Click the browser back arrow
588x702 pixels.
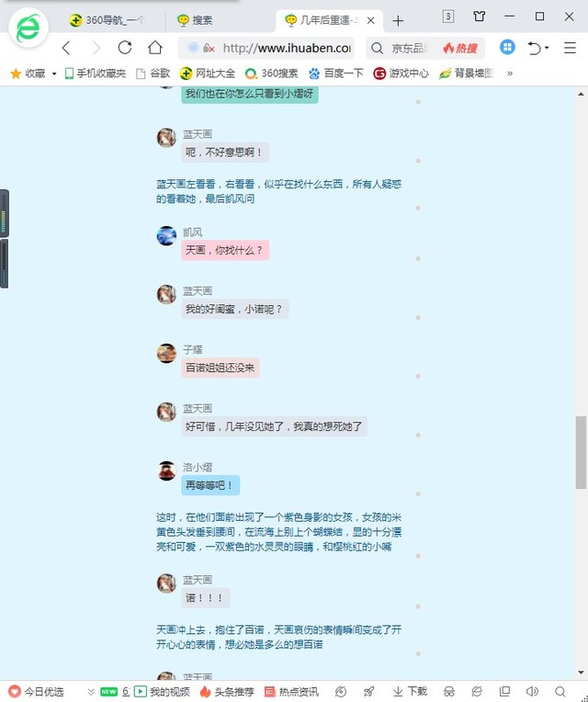point(66,48)
